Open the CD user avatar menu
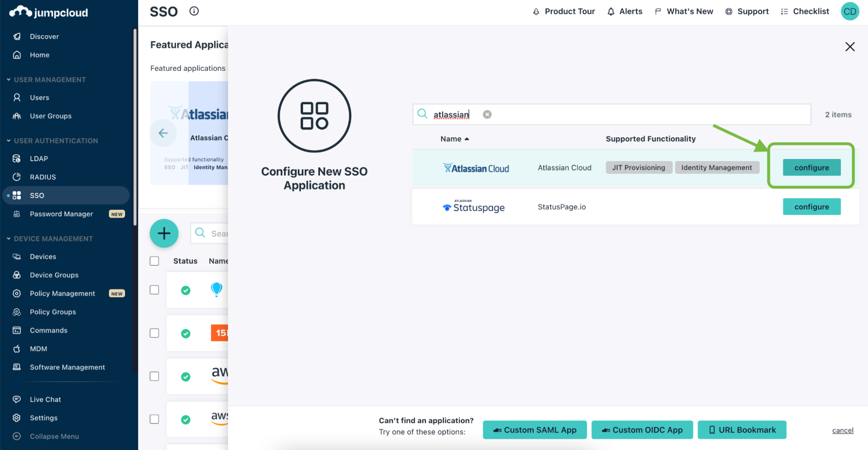The height and width of the screenshot is (450, 868). (x=850, y=11)
